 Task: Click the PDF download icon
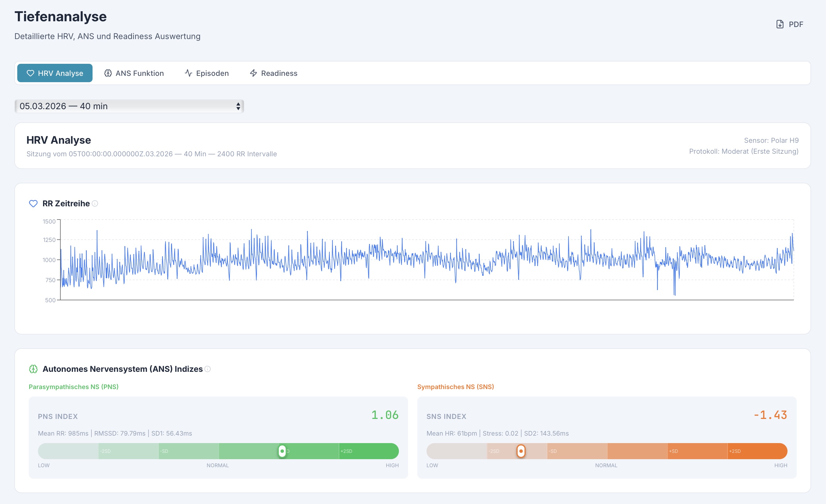click(x=780, y=24)
